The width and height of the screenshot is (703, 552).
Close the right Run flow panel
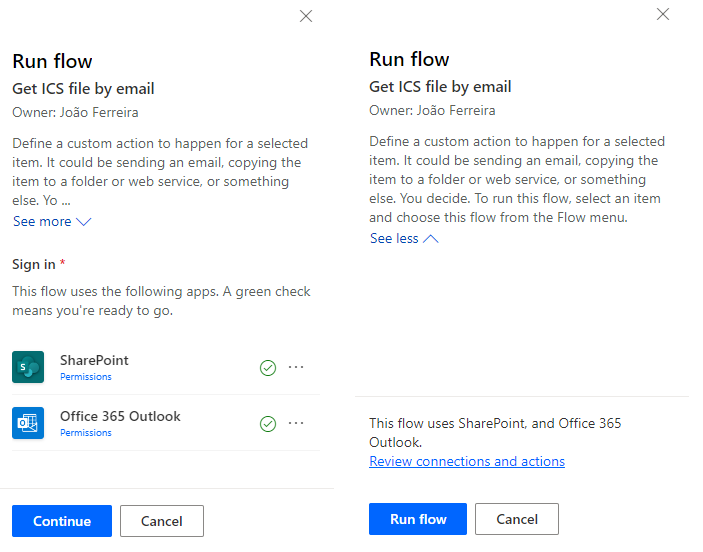[662, 14]
